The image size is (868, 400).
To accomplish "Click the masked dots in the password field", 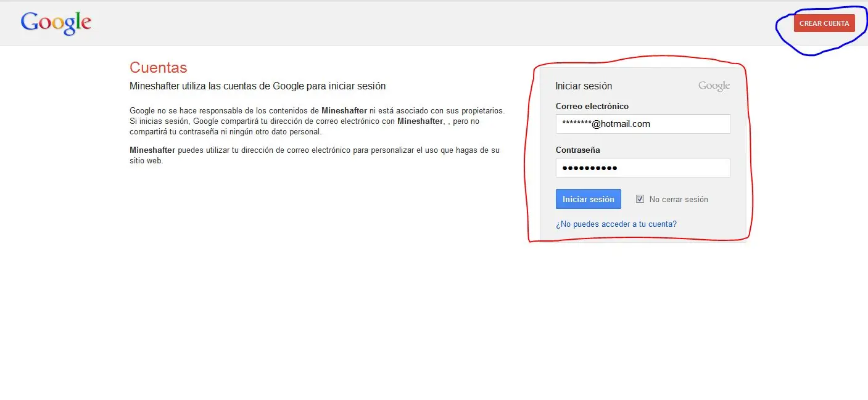I will (x=590, y=168).
